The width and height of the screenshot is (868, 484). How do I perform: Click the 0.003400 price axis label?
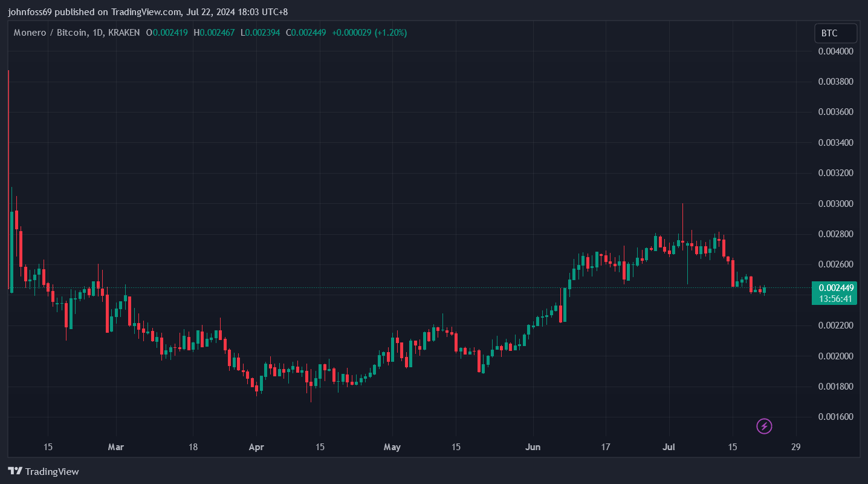836,143
